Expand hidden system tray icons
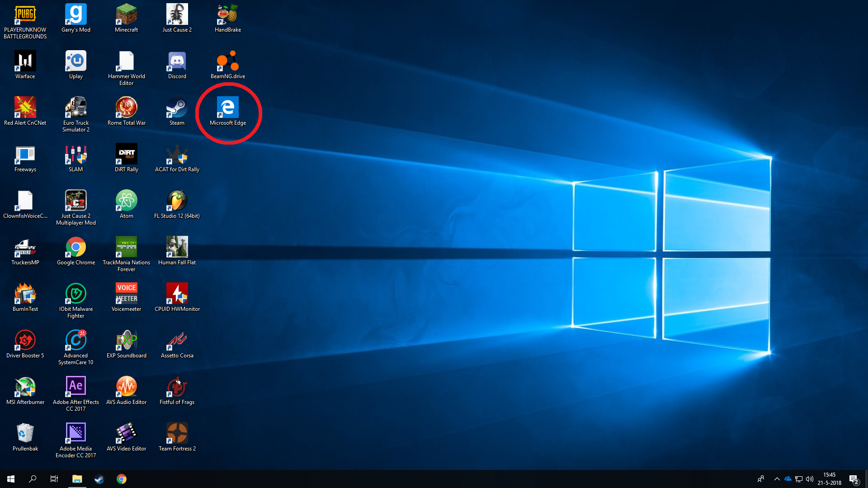The width and height of the screenshot is (868, 488). [777, 479]
